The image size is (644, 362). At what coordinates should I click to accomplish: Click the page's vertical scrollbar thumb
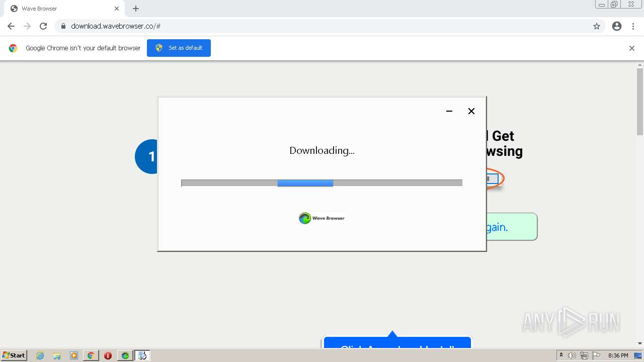tap(640, 102)
